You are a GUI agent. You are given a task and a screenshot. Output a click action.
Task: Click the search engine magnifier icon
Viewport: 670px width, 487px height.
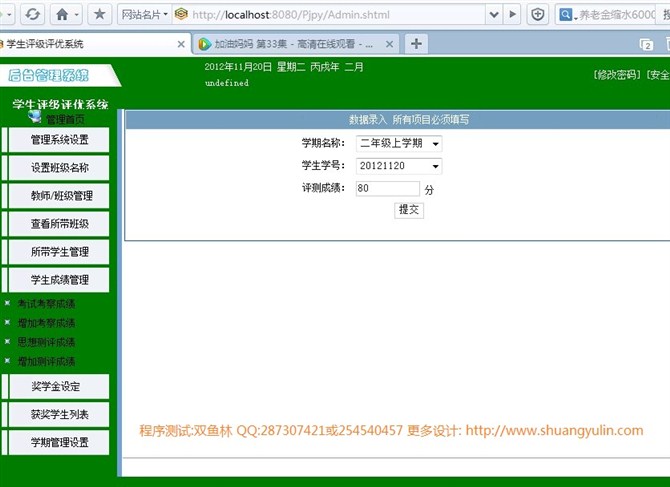(x=565, y=15)
